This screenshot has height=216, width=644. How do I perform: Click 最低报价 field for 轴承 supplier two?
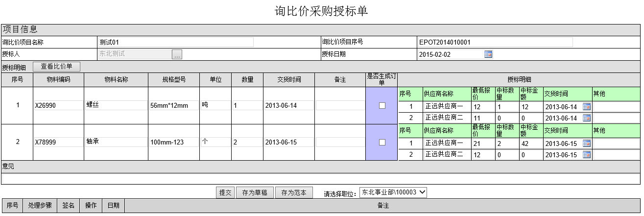point(482,155)
